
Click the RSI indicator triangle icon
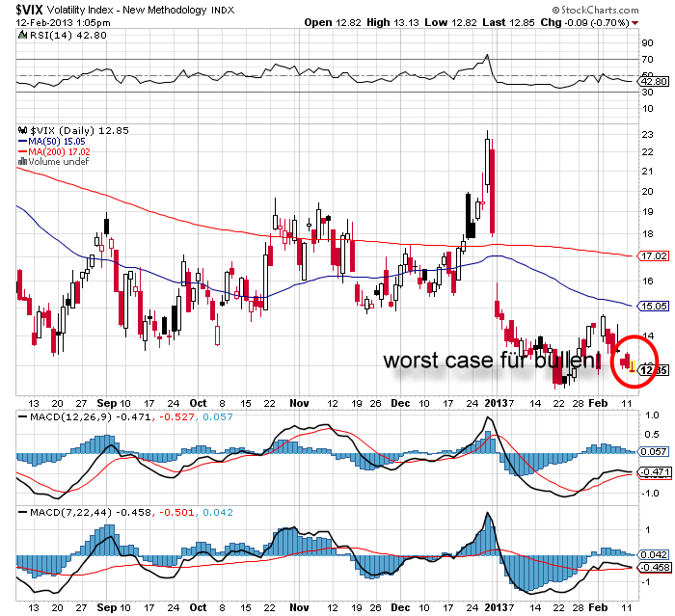(22, 35)
